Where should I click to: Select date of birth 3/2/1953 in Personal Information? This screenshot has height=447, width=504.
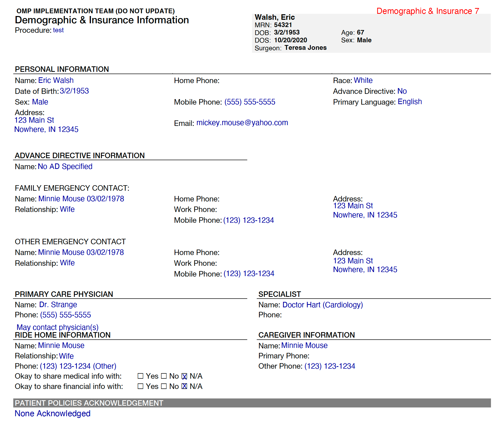point(74,91)
